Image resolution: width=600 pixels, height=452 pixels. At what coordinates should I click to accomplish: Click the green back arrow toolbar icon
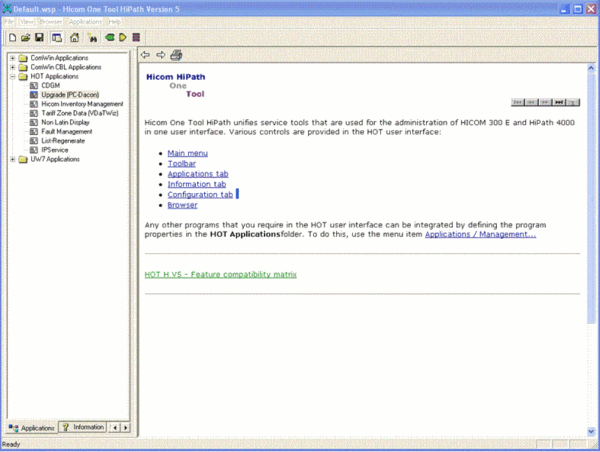[110, 38]
